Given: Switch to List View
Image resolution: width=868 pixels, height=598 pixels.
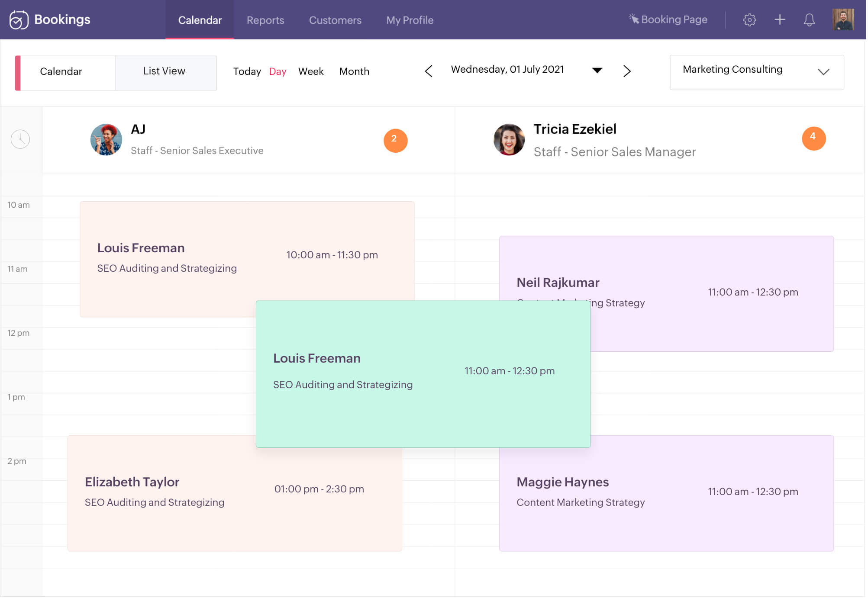Looking at the screenshot, I should click(164, 71).
